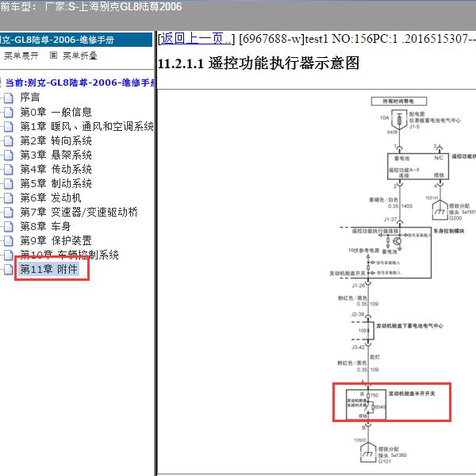
Task: Click the 仪表板蓄电池电气中心 label
Action: [435, 121]
